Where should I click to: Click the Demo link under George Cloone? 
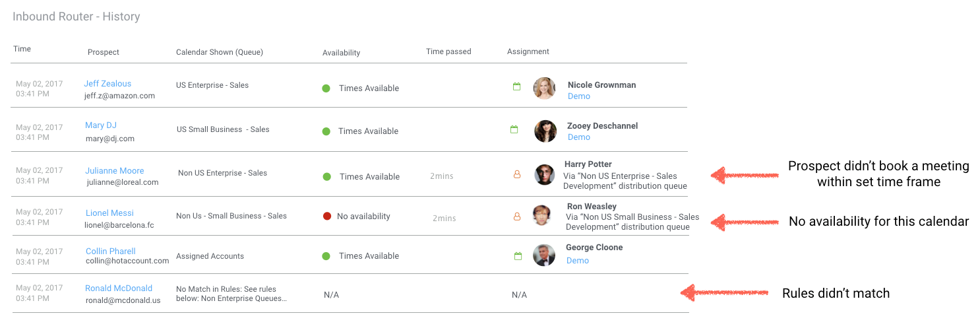tap(578, 261)
